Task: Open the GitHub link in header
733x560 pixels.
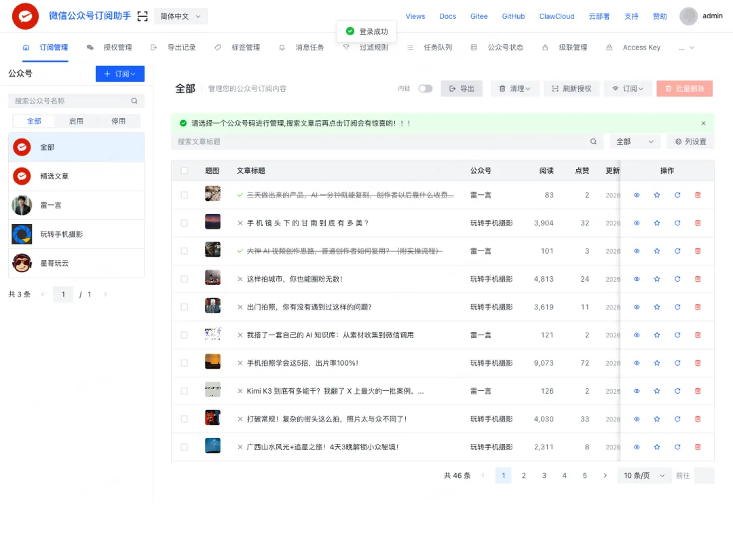Action: 513,16
